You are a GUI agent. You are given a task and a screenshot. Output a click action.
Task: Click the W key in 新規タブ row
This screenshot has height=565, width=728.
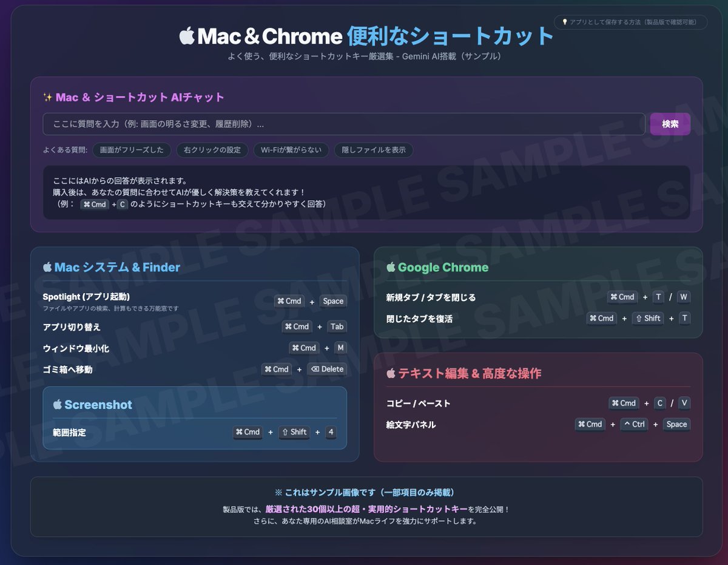coord(684,297)
